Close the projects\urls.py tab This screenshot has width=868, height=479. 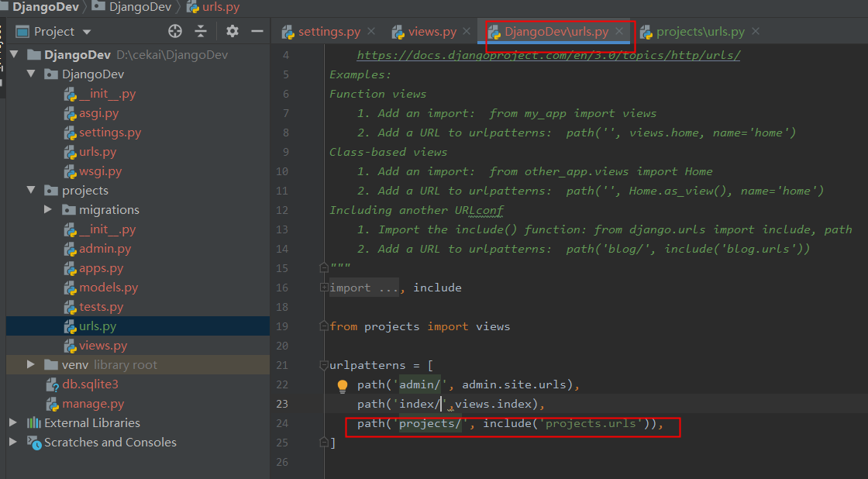tap(756, 32)
